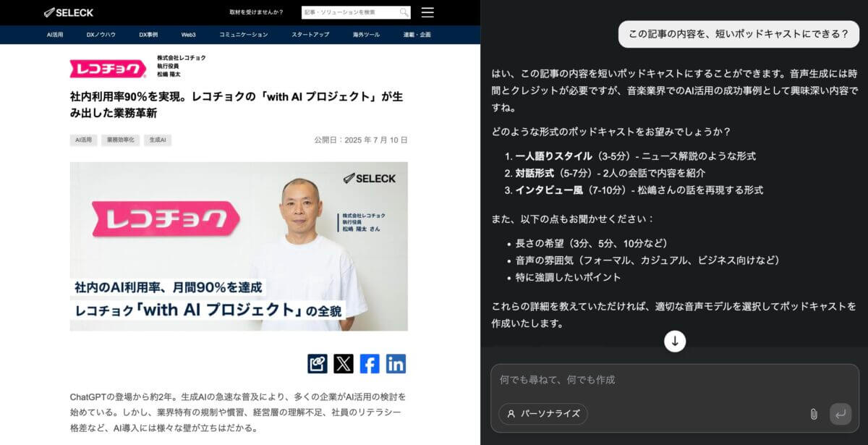Click the 生成AI article tag
The height and width of the screenshot is (445, 868).
158,140
